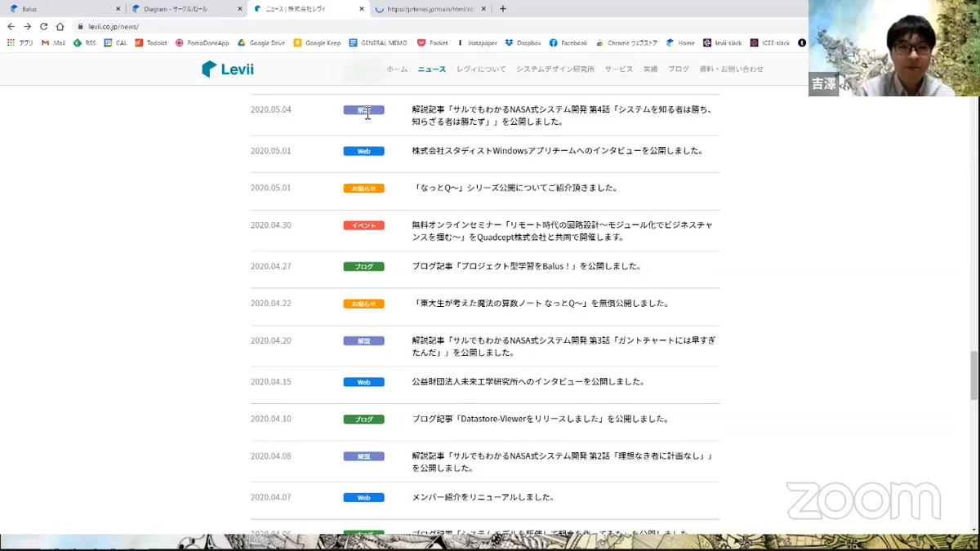Open the Instapaper bookmark
Viewport: 980px width, 551px height.
click(477, 42)
